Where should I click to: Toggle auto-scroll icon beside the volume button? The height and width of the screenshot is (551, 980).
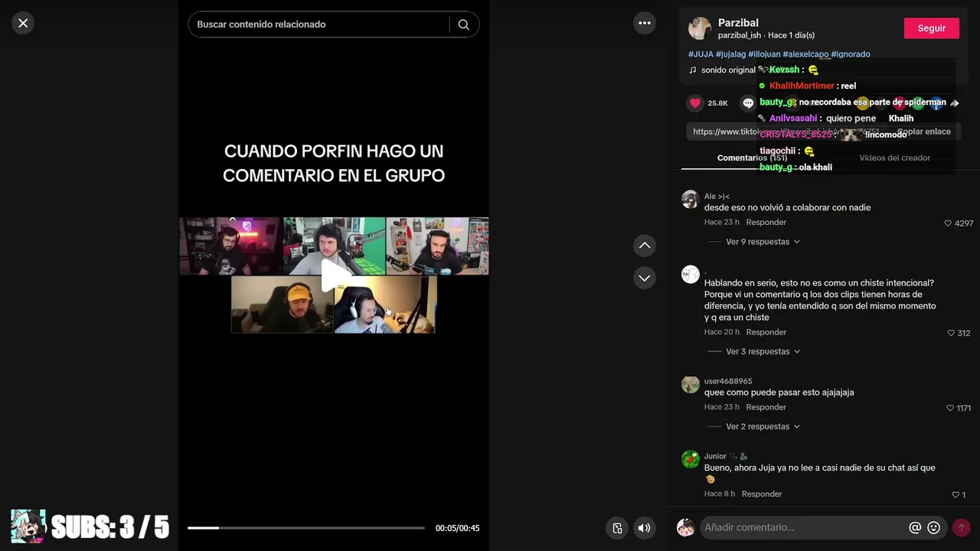(x=617, y=527)
